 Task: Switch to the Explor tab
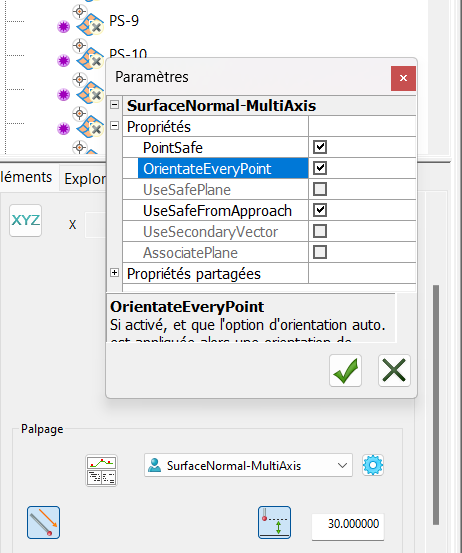click(84, 179)
